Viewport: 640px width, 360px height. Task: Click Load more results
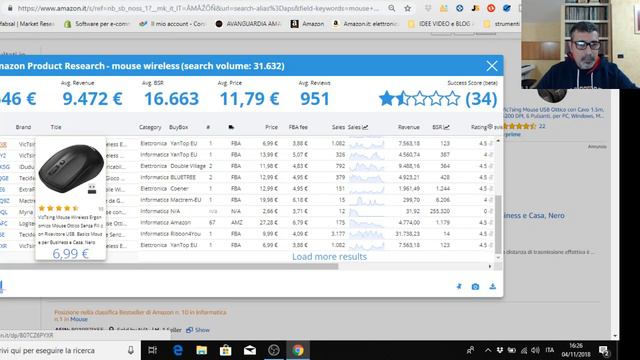point(329,256)
